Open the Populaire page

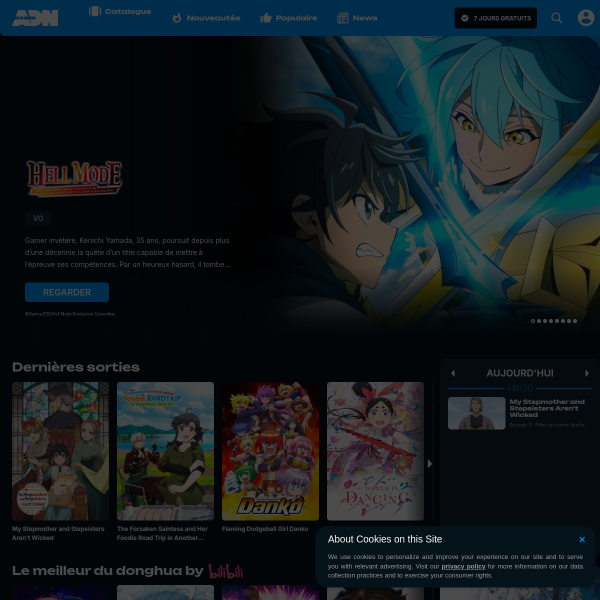[289, 18]
